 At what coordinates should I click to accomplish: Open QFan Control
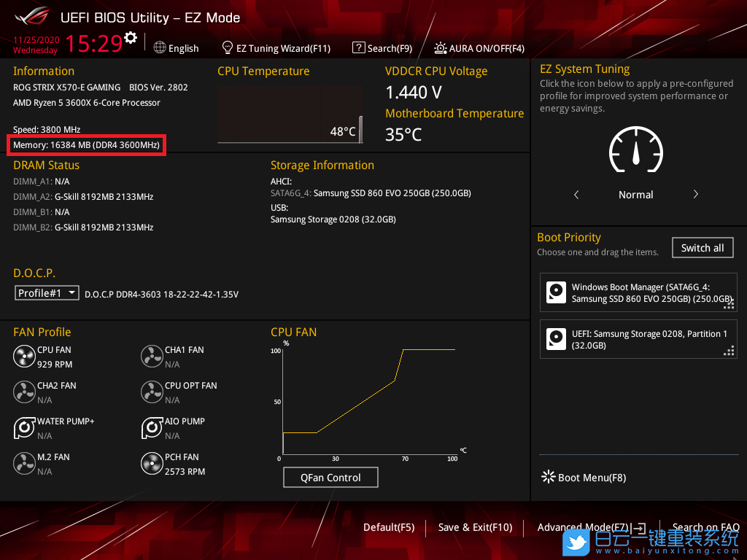tap(330, 478)
